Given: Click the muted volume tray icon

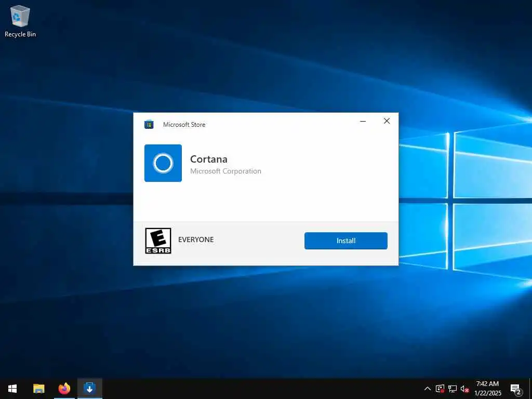Looking at the screenshot, I should click(464, 389).
